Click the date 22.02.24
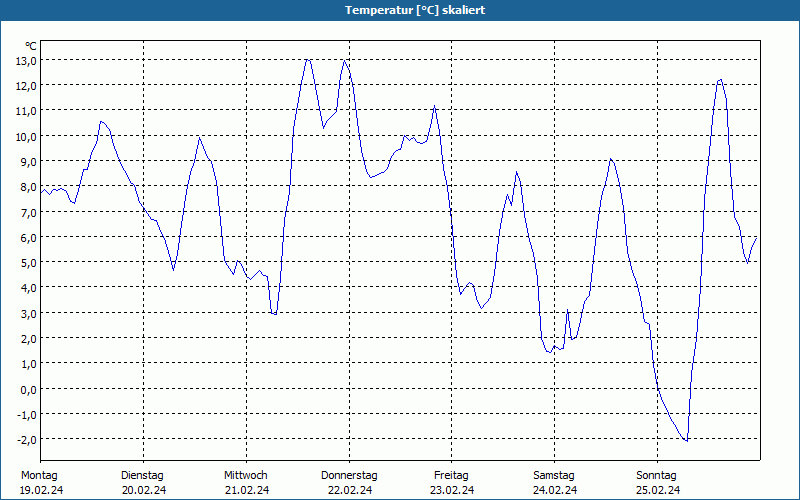The height and width of the screenshot is (500, 800). tap(349, 490)
